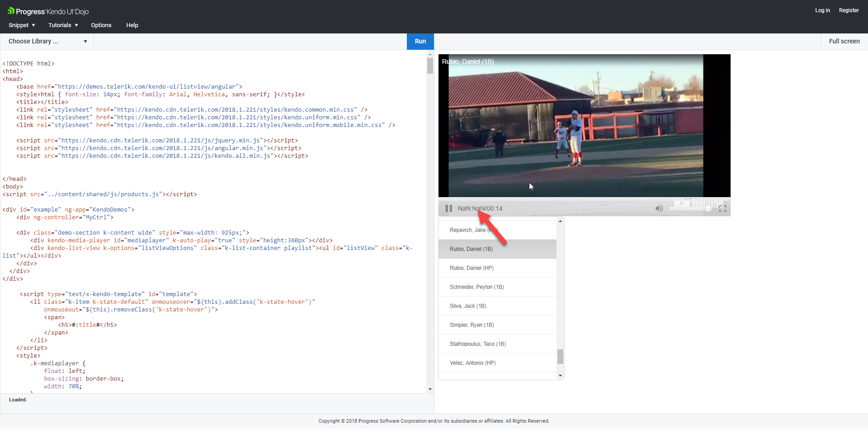This screenshot has width=868, height=429.
Task: Click the width: 70% code line
Action: (x=63, y=387)
